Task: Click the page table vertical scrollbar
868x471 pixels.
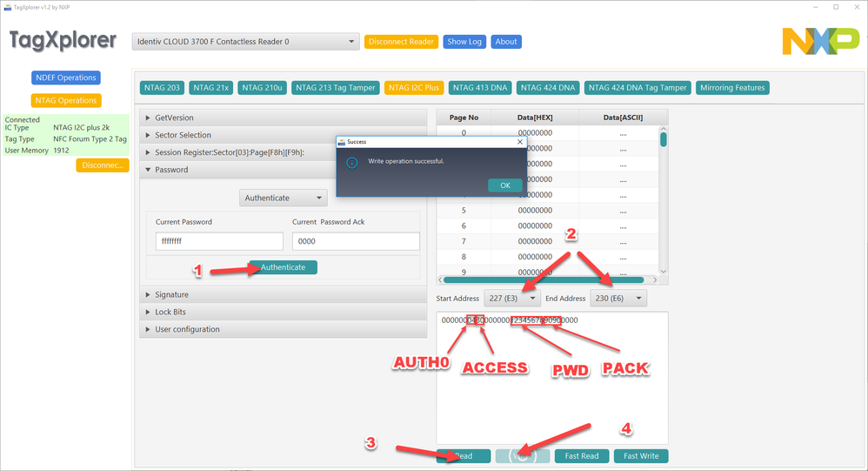Action: pos(664,139)
